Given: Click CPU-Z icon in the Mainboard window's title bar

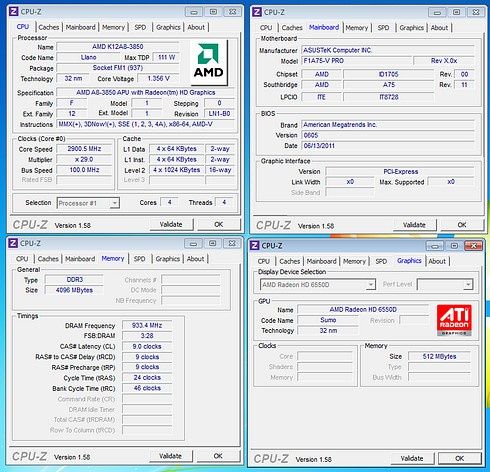Looking at the screenshot, I should click(257, 12).
